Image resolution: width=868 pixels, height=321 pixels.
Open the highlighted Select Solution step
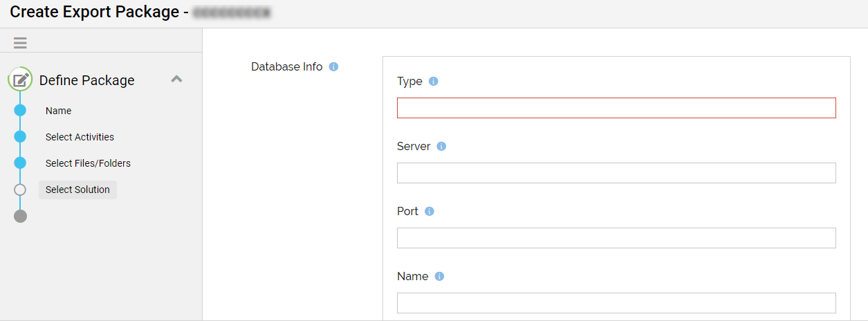(77, 190)
